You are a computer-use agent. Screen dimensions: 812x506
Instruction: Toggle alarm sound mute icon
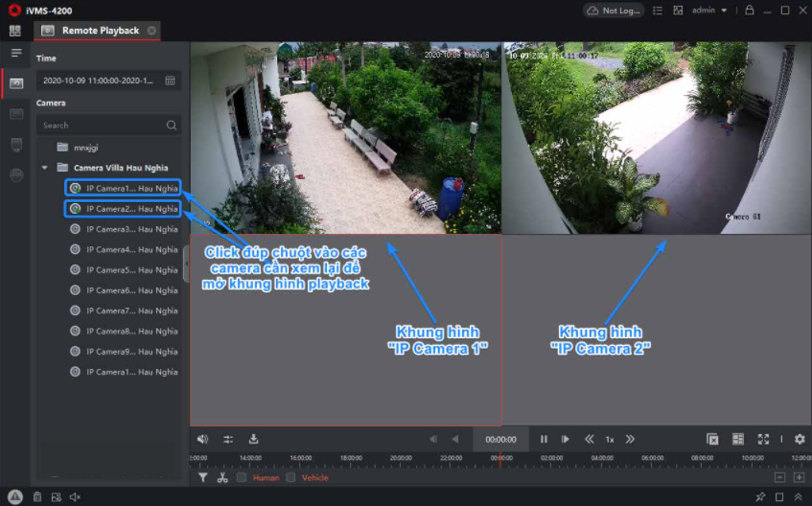pyautogui.click(x=75, y=497)
